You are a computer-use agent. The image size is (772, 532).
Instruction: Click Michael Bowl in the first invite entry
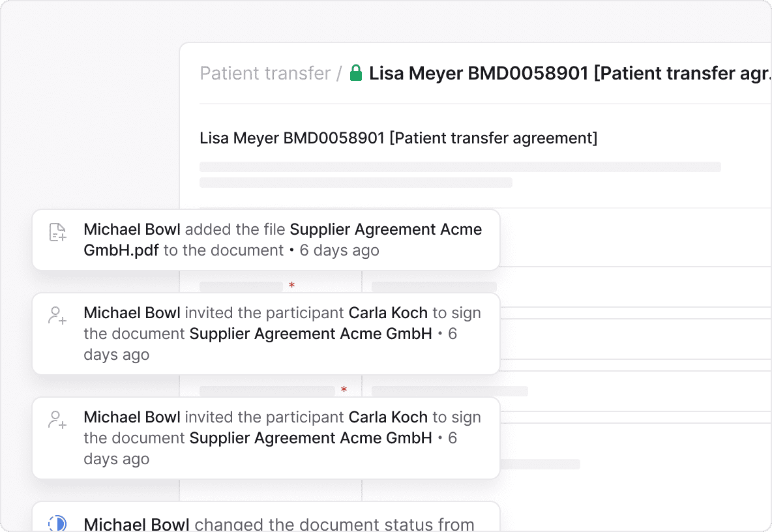coord(132,313)
